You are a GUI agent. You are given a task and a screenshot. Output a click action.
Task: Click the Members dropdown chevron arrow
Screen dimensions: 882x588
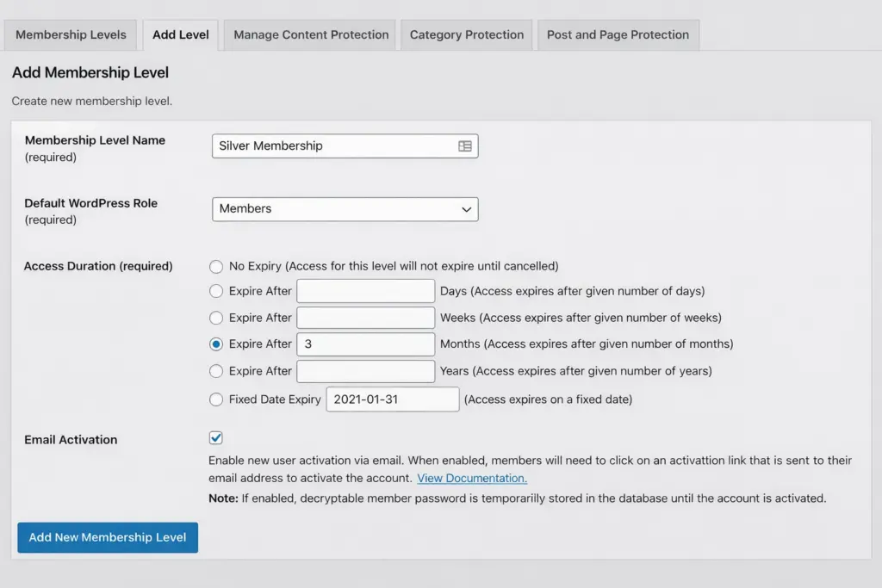(466, 209)
